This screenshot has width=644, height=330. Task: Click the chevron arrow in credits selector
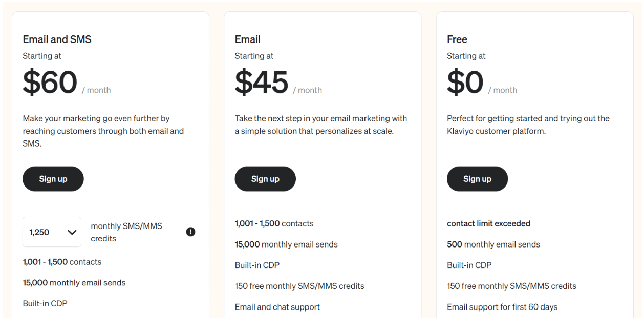pos(72,232)
